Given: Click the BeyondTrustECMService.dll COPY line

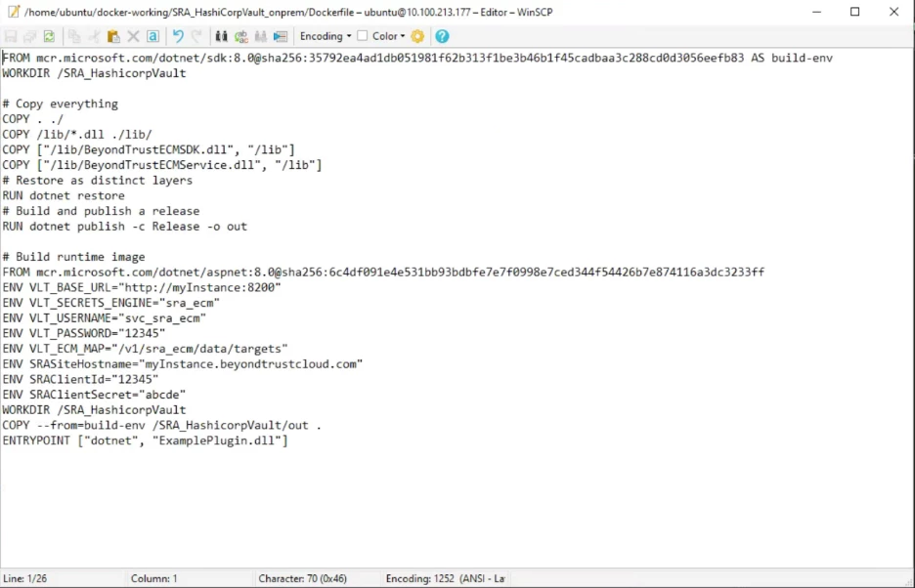Looking at the screenshot, I should click(x=162, y=165).
